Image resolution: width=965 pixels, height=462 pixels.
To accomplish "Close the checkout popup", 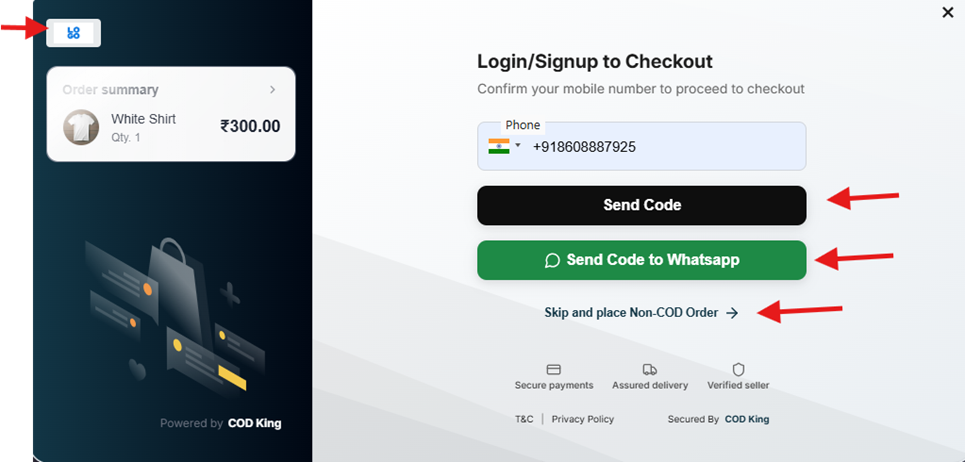I will coord(948,12).
